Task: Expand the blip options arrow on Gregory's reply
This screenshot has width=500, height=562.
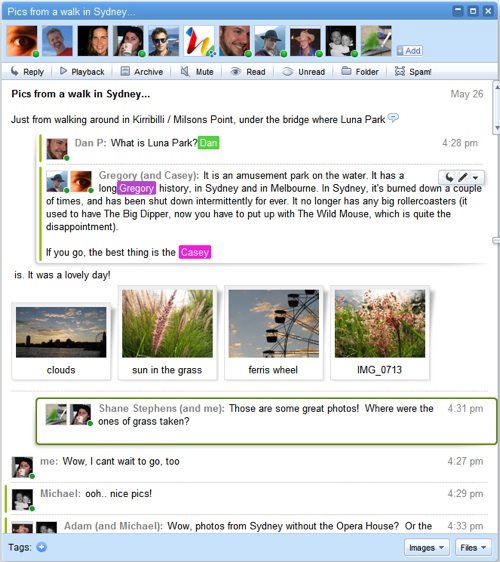Action: pos(476,177)
